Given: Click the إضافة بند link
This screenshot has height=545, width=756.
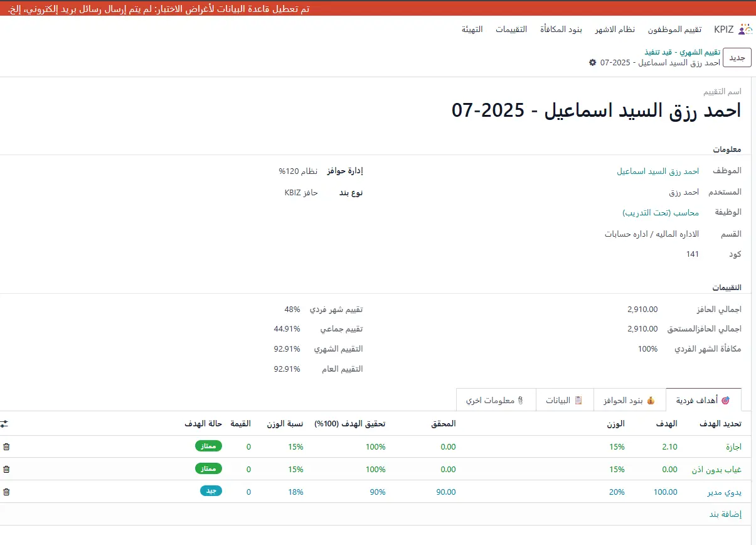Looking at the screenshot, I should [725, 514].
